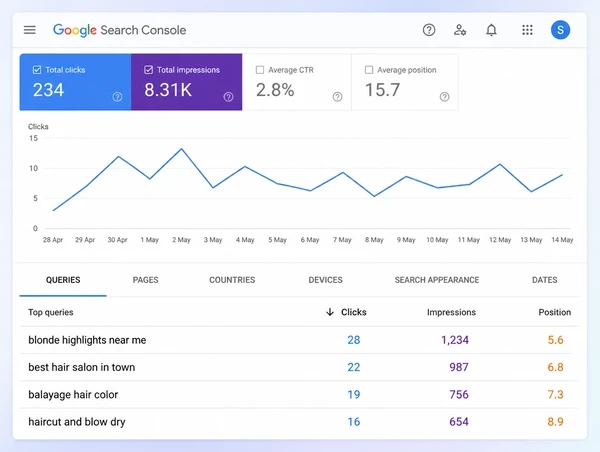Open query 'best hair salon in town'
The width and height of the screenshot is (600, 452).
point(82,367)
